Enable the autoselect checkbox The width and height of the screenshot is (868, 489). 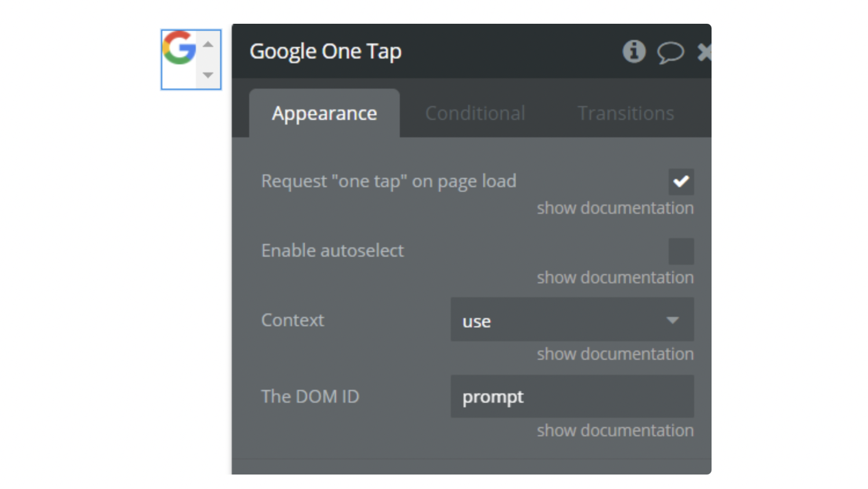(x=681, y=251)
